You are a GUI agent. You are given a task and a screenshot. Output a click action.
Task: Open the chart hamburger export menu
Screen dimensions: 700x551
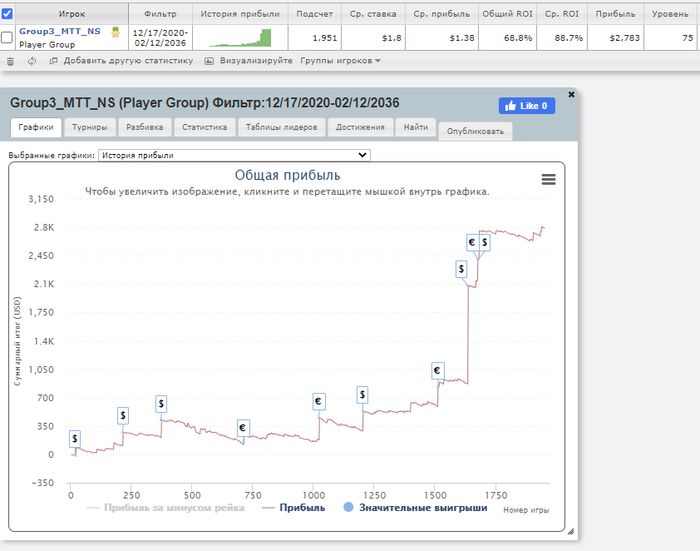tap(549, 179)
